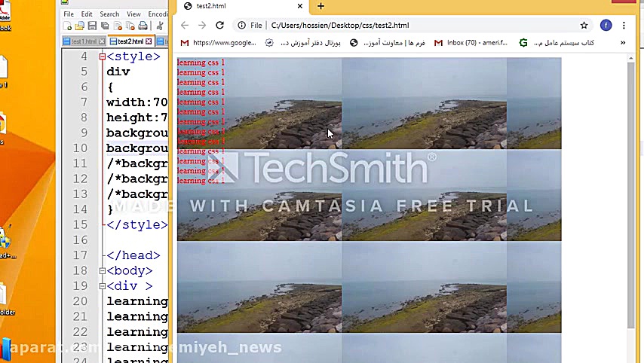Go forward in Chrome
Viewport: 644px width, 363px height.
202,26
